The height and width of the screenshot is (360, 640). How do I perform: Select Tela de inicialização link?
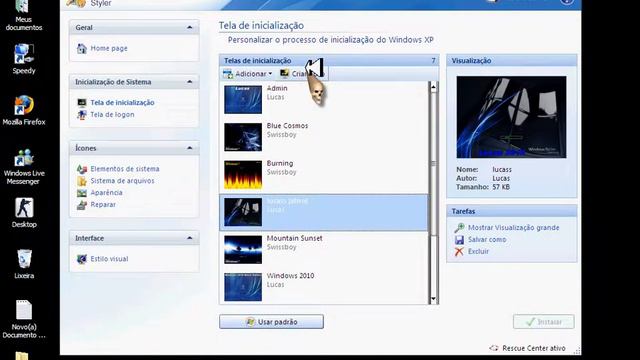122,102
